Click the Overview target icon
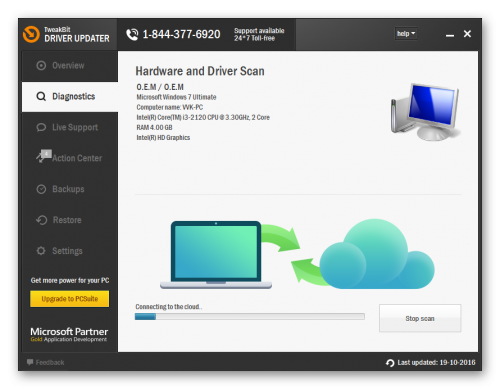500x389 pixels. tap(41, 65)
